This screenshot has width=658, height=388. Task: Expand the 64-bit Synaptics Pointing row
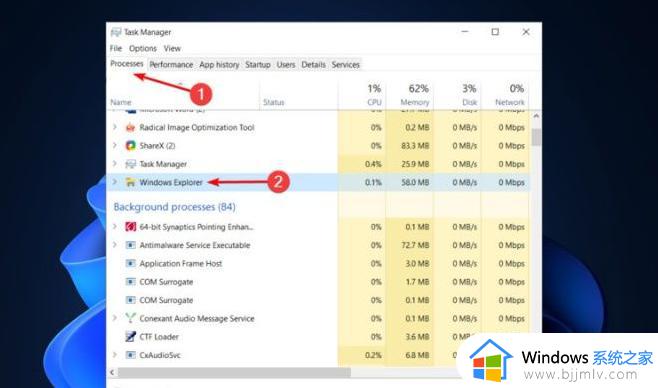pyautogui.click(x=115, y=226)
